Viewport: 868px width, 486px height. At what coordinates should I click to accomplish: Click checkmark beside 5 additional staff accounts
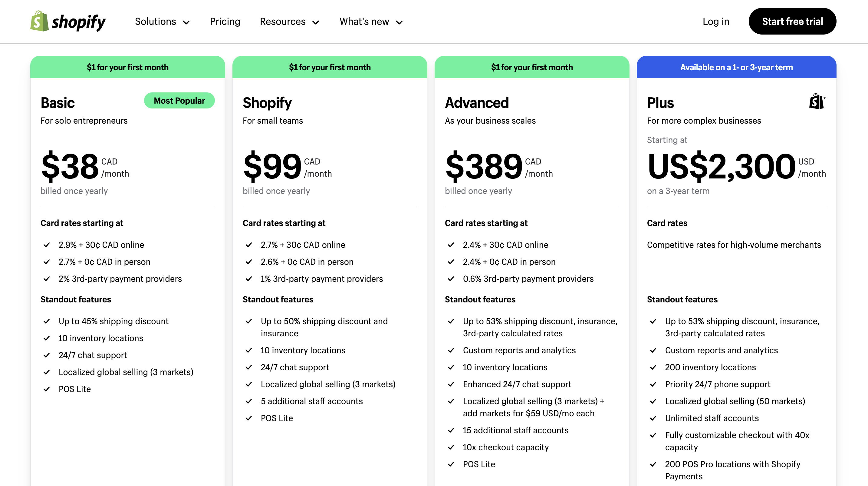point(249,401)
